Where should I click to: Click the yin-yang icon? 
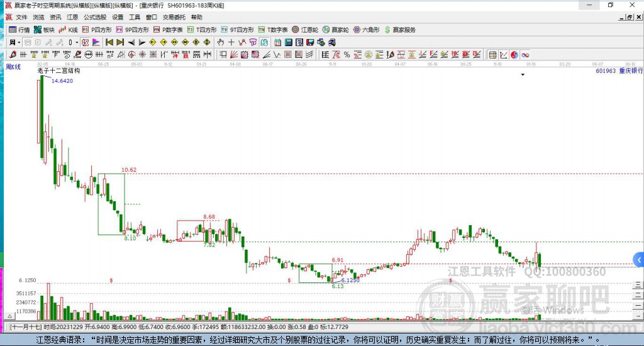(514, 55)
